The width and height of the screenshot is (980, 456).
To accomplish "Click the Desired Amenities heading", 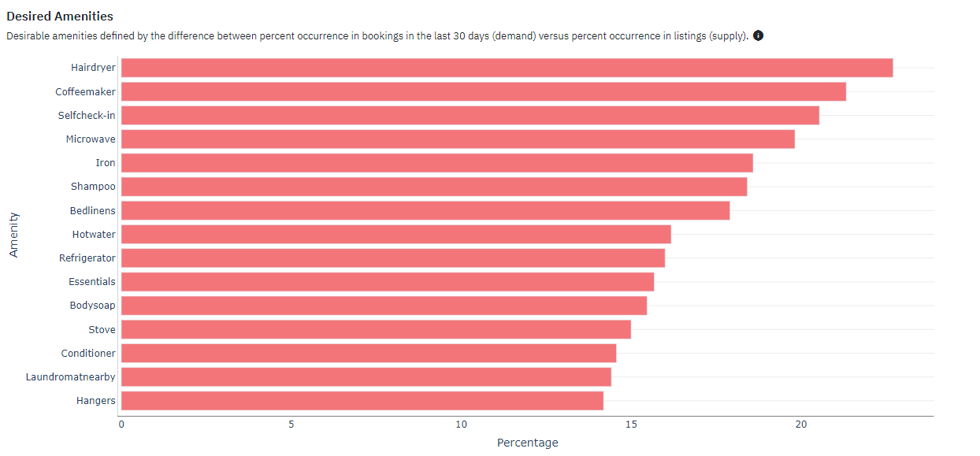I will click(x=60, y=16).
